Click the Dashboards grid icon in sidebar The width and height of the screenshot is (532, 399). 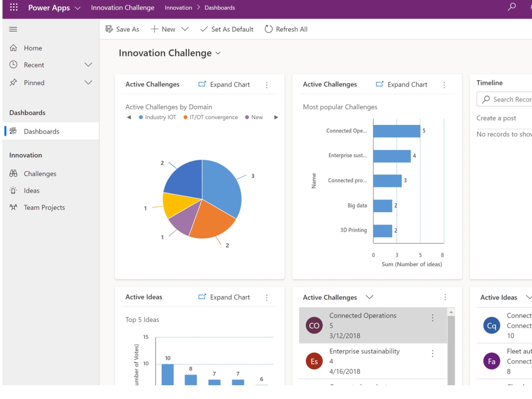13,131
